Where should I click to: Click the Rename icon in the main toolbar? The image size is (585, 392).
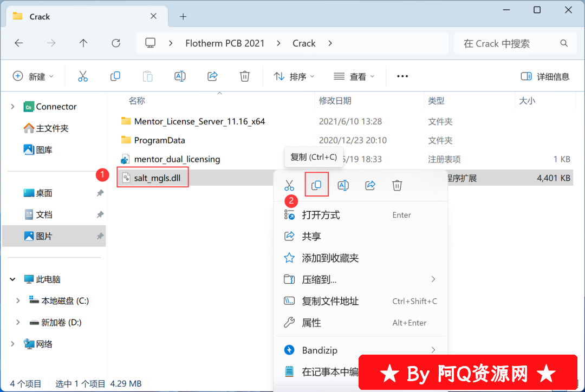click(x=180, y=76)
